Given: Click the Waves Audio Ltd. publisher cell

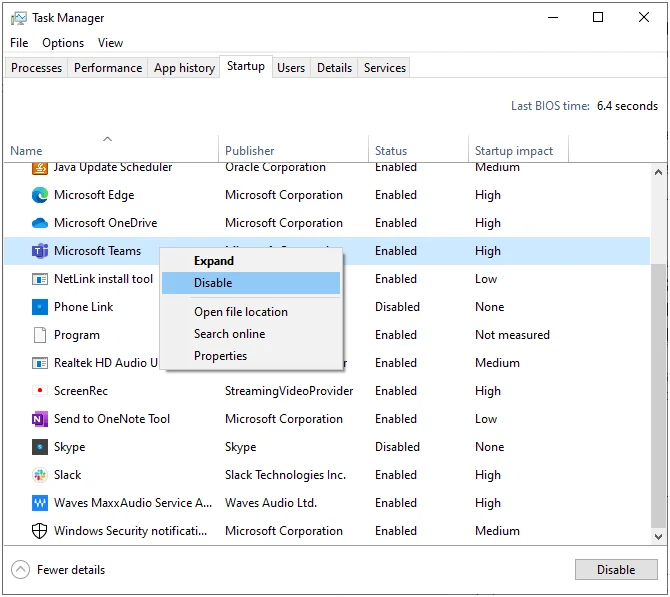Looking at the screenshot, I should click(271, 503).
